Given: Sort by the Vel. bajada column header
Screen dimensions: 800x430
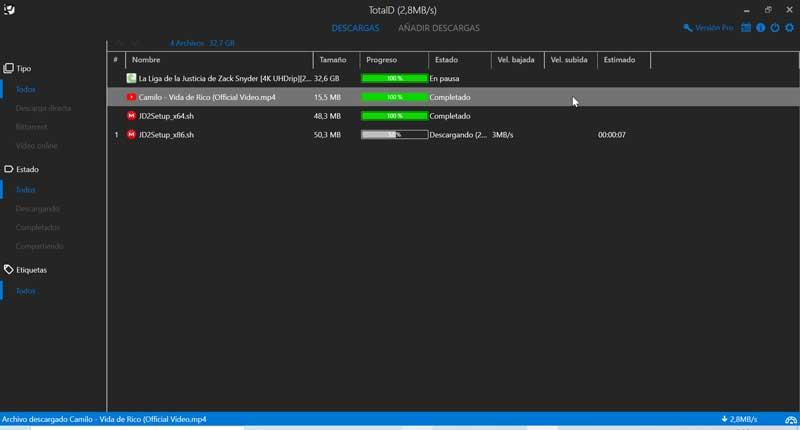Looking at the screenshot, I should (517, 60).
